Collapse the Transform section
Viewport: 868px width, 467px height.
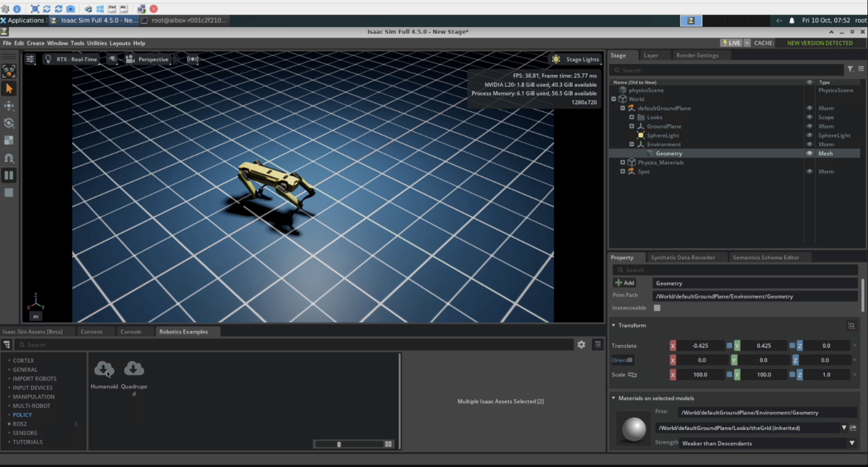[x=614, y=325]
